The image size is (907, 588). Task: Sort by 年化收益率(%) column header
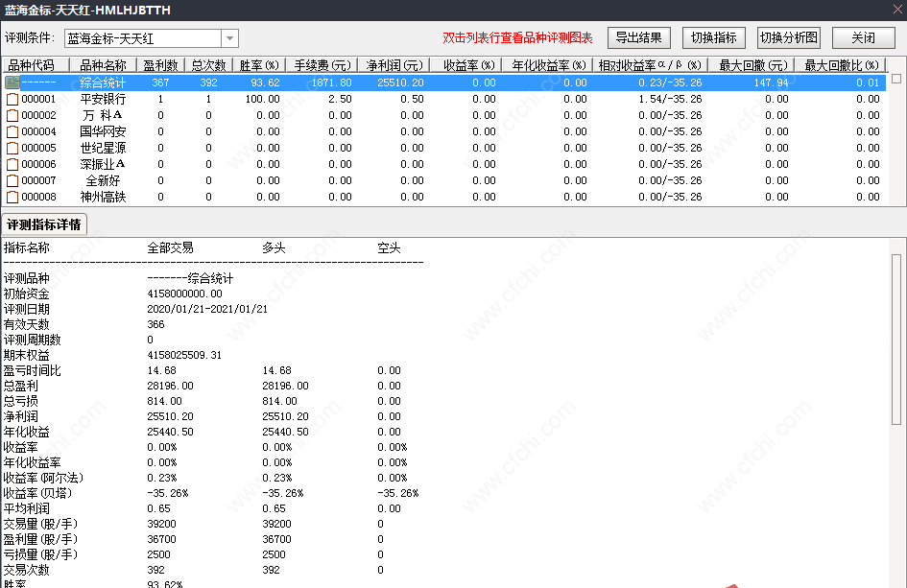pyautogui.click(x=547, y=65)
